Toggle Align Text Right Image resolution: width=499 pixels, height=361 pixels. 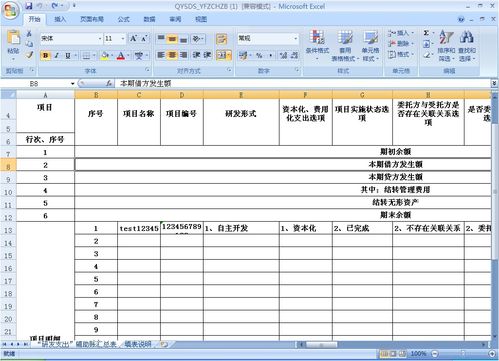coord(183,55)
